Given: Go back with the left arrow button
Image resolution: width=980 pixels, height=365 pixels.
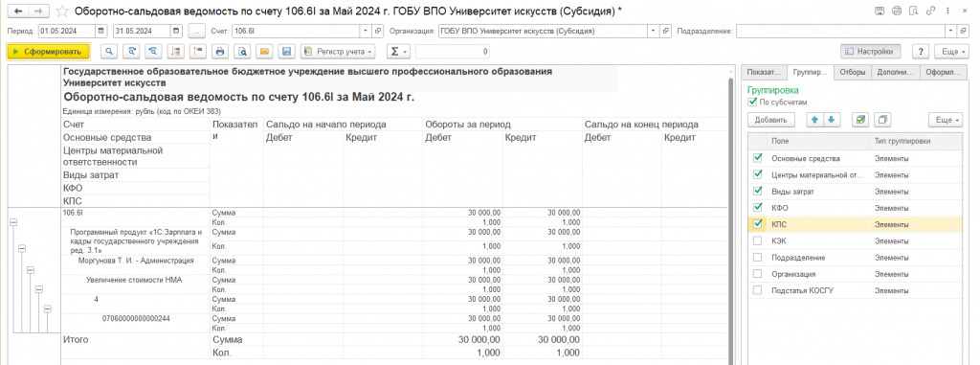Looking at the screenshot, I should click(19, 11).
